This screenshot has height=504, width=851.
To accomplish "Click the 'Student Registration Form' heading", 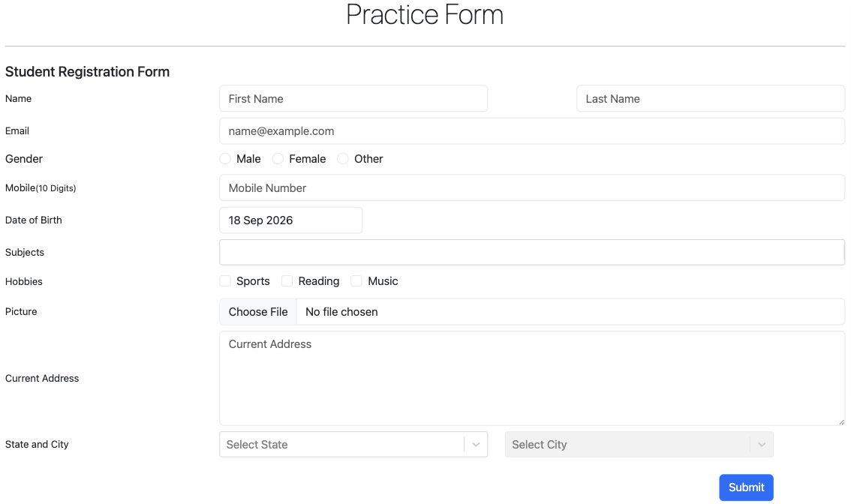I will [87, 71].
